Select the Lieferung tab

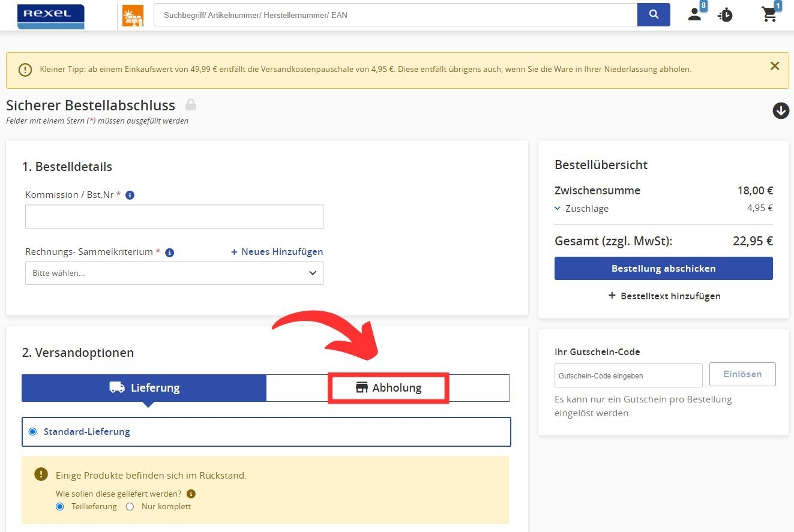(144, 388)
